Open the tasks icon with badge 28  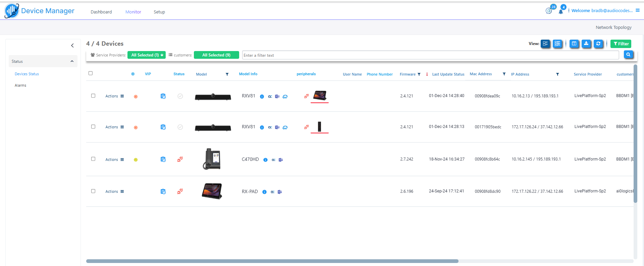(549, 11)
